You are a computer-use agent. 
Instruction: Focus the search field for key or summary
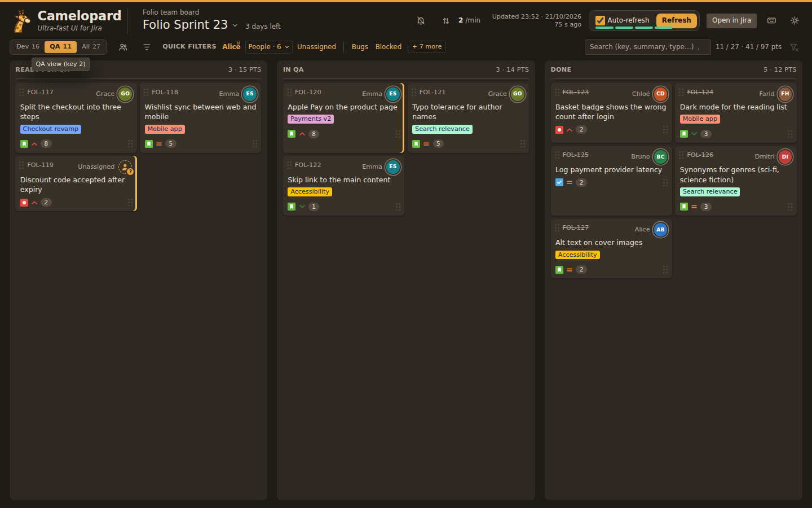pos(647,47)
